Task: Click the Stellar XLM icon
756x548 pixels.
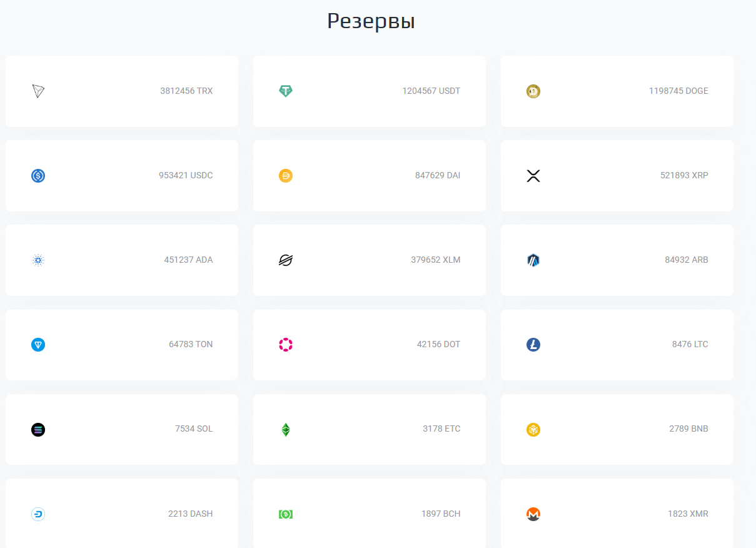Action: tap(286, 260)
